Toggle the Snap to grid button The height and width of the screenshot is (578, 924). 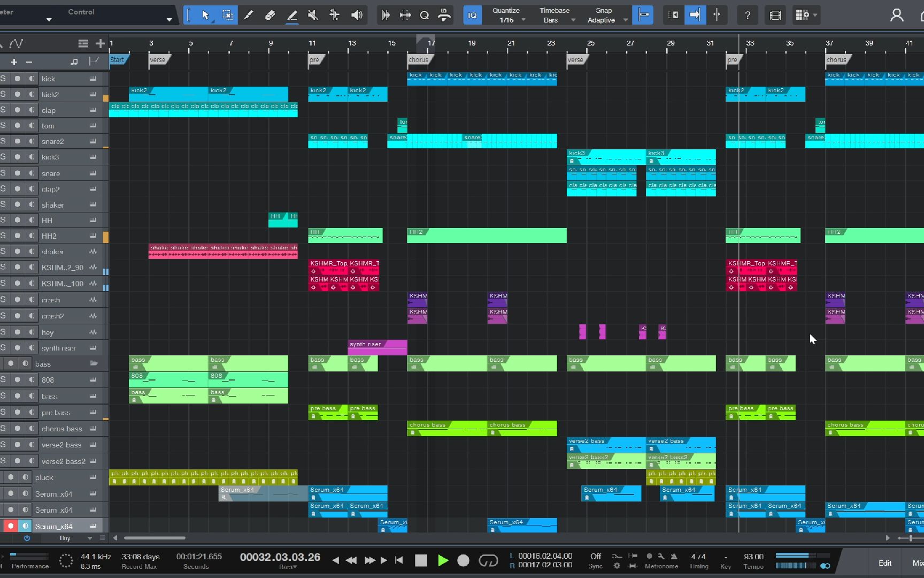point(643,15)
